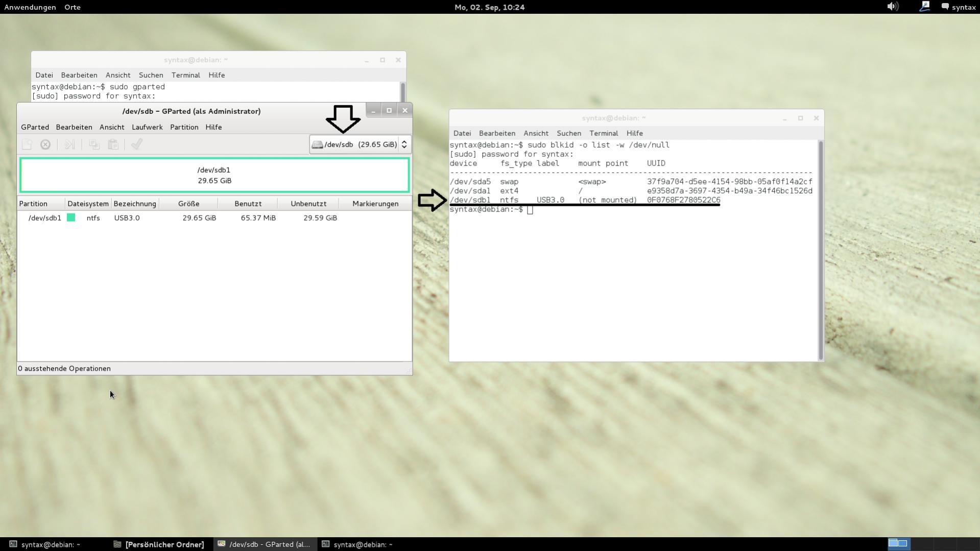The width and height of the screenshot is (980, 551).
Task: Open Datei menu in the sudo gparted terminal
Action: (x=44, y=75)
